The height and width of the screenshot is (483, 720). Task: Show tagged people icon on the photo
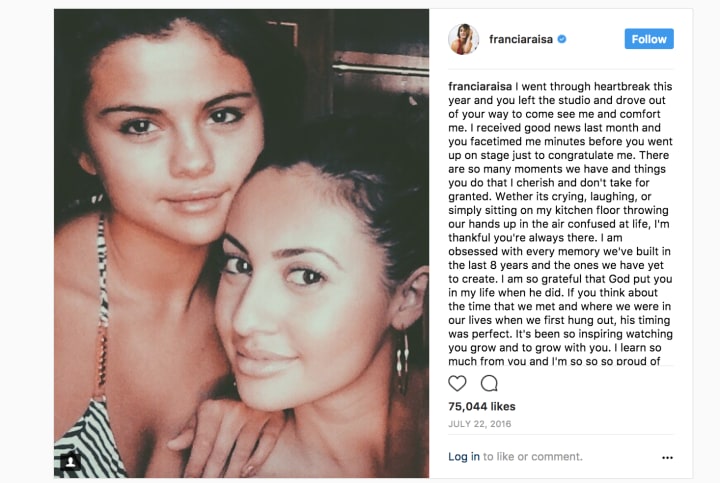tap(70, 461)
